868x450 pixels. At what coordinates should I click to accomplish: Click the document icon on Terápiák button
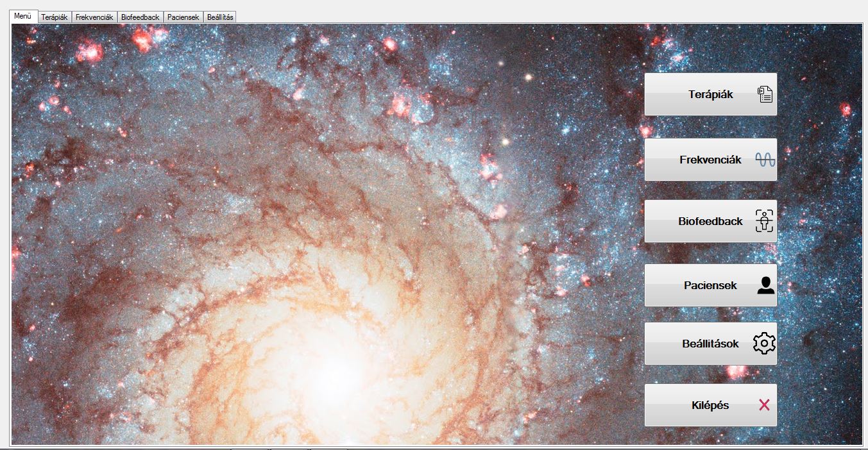tap(765, 95)
